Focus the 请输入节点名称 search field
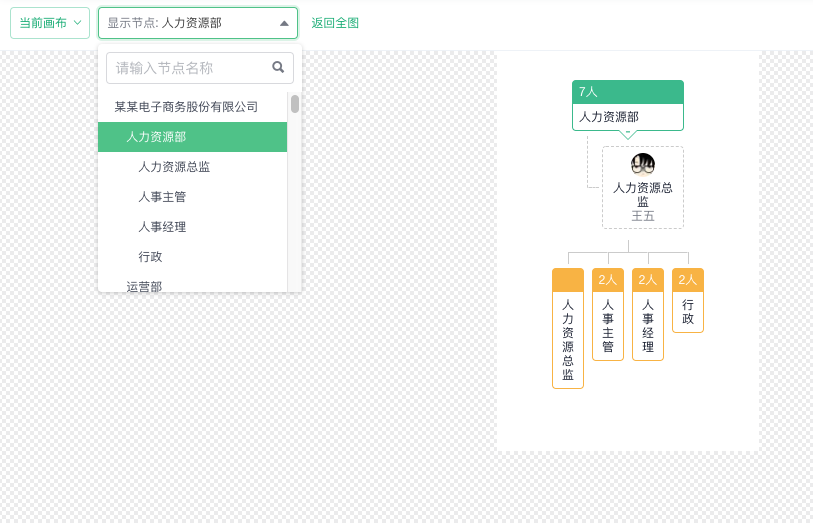This screenshot has width=813, height=523. pyautogui.click(x=200, y=68)
